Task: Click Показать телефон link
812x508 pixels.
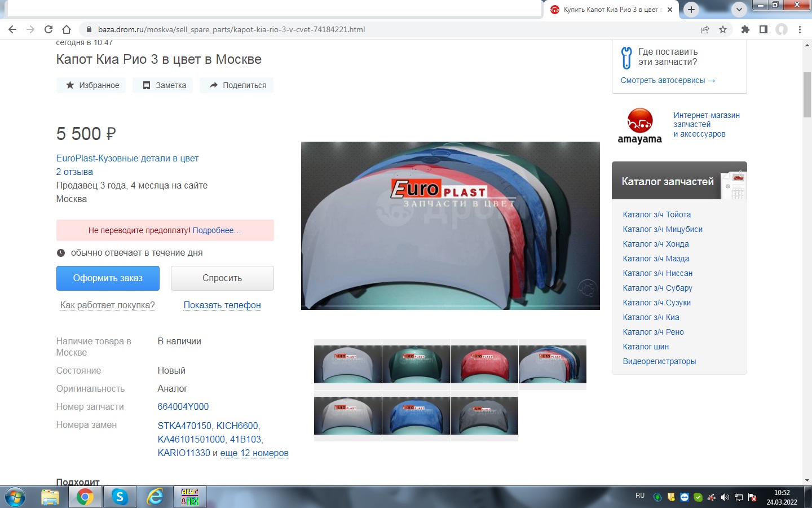Action: click(x=222, y=305)
